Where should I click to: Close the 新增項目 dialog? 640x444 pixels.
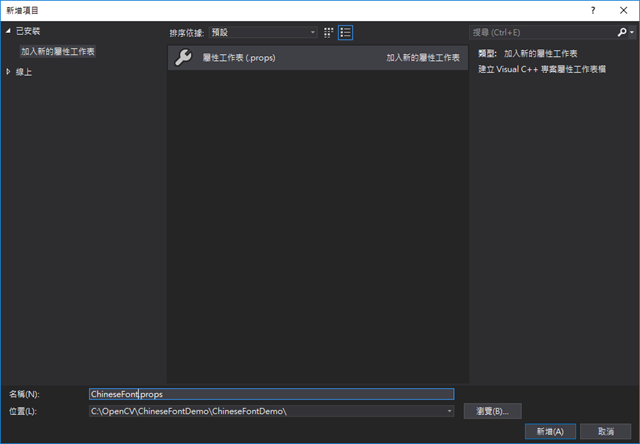[x=623, y=11]
